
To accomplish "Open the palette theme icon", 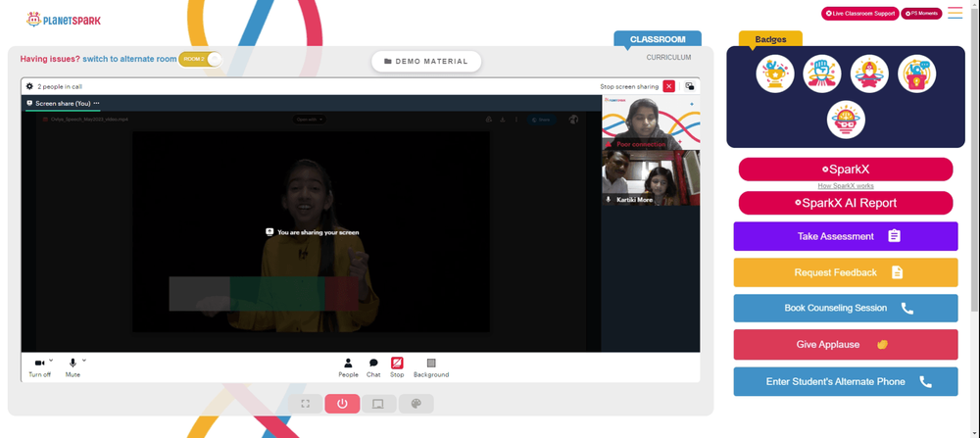I will (x=416, y=404).
